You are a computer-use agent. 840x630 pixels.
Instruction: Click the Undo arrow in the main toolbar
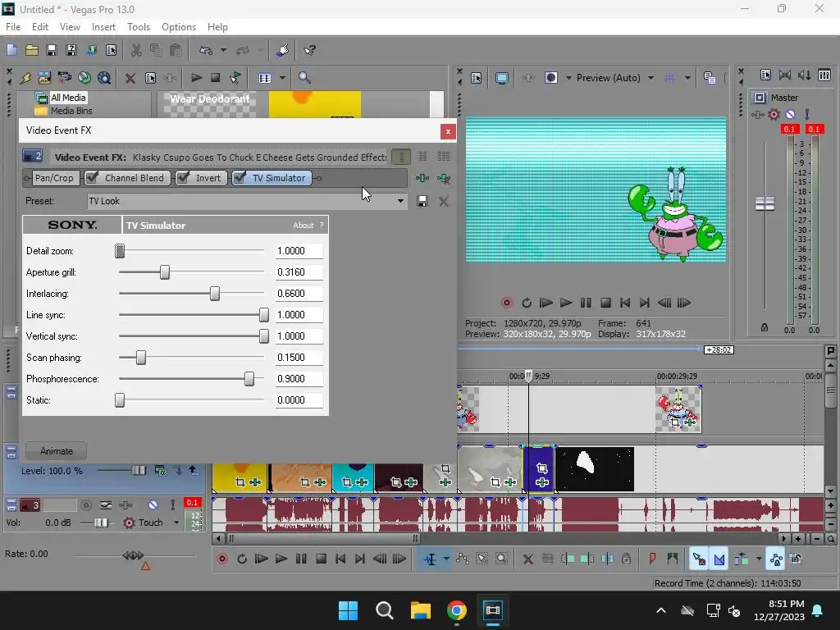coord(206,50)
